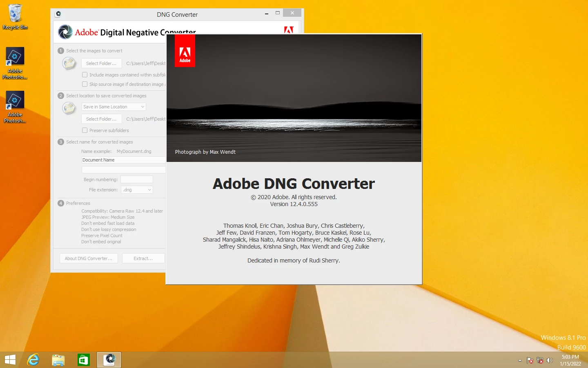588x368 pixels.
Task: Click the network status tray icon
Action: point(540,360)
